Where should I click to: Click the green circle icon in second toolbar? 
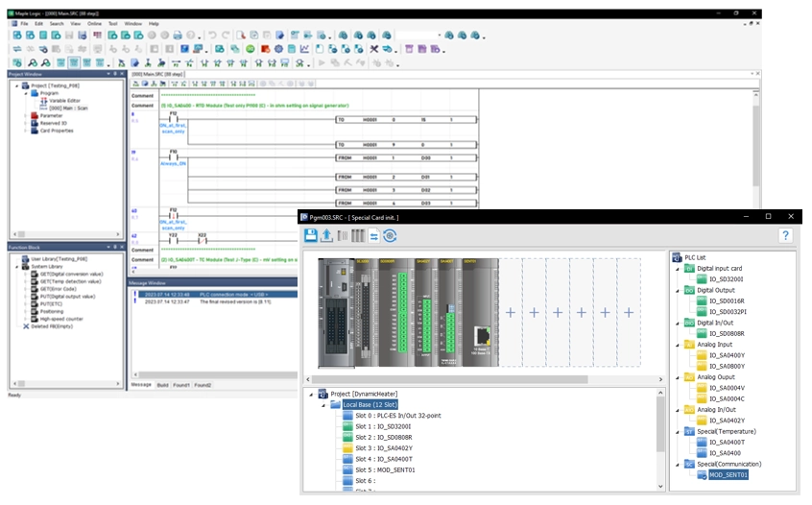pos(251,49)
